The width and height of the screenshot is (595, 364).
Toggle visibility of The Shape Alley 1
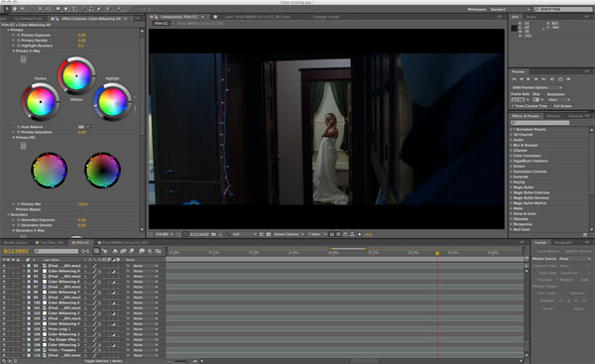4,339
